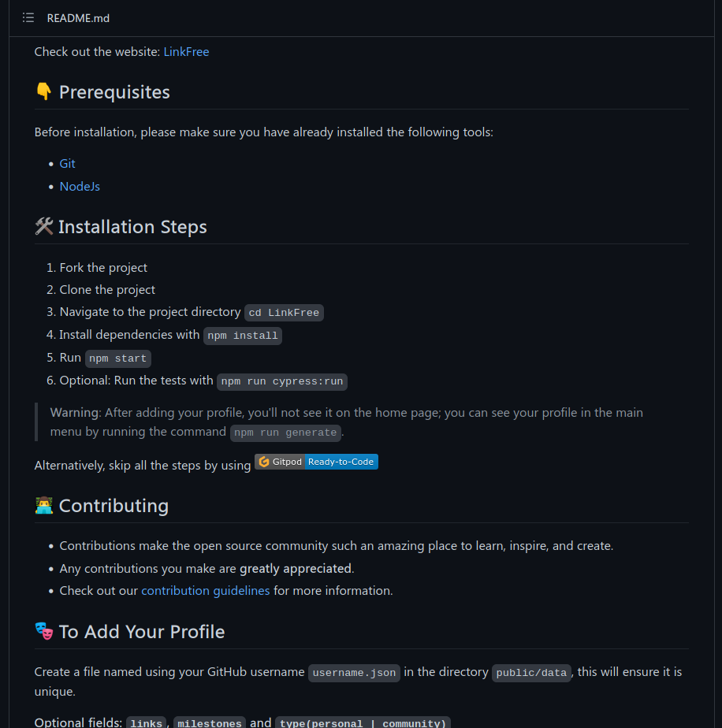Click the npm start command text
This screenshot has height=728, width=722.
pyautogui.click(x=117, y=358)
